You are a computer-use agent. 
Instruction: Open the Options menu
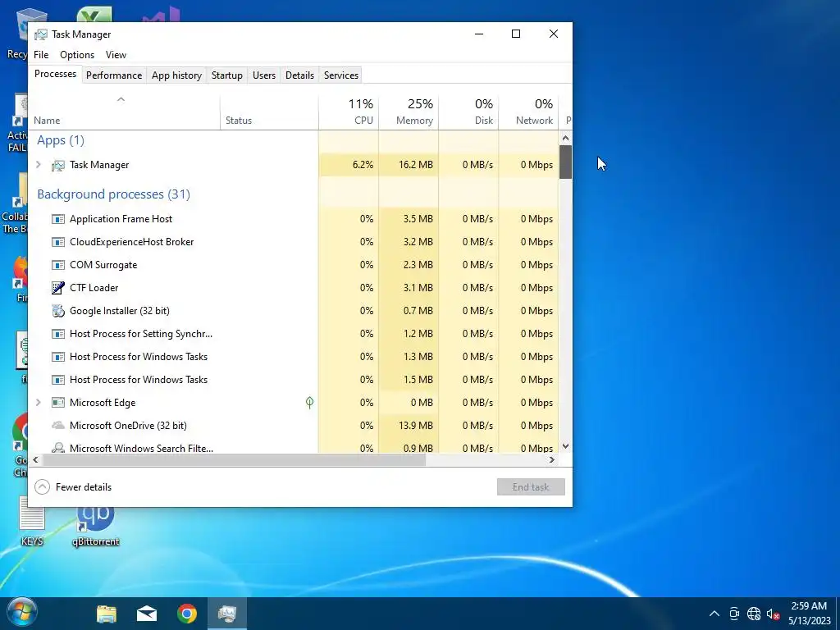(x=77, y=55)
